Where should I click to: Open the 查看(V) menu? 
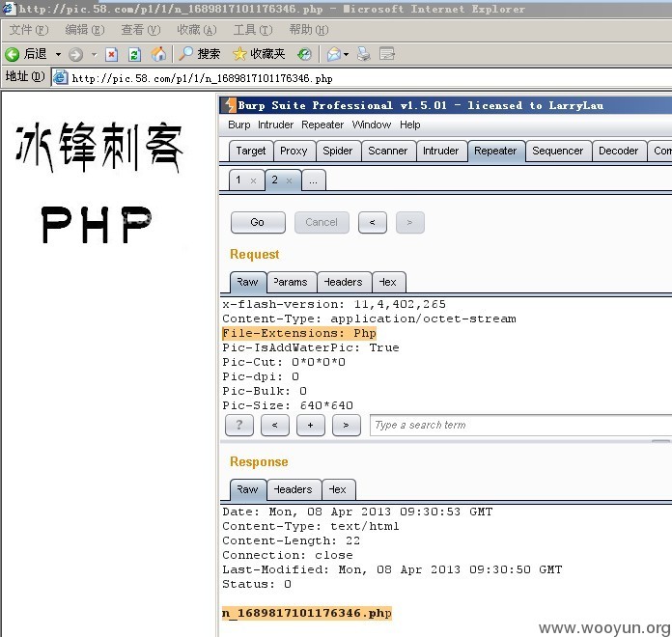point(141,30)
